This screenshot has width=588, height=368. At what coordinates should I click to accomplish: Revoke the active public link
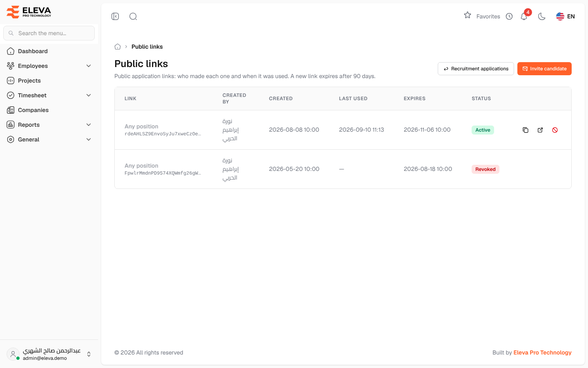pyautogui.click(x=555, y=130)
